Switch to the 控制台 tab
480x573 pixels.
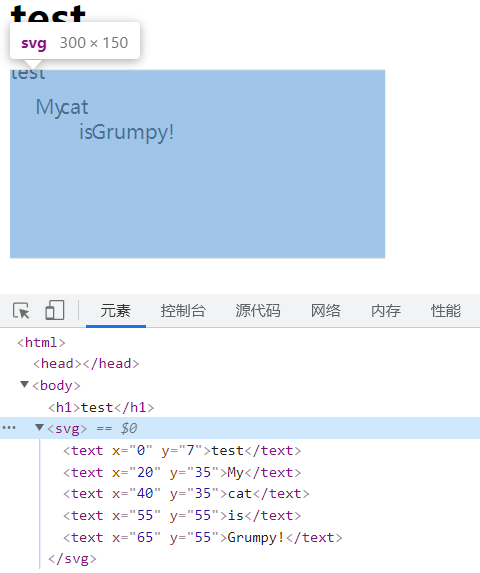(183, 311)
